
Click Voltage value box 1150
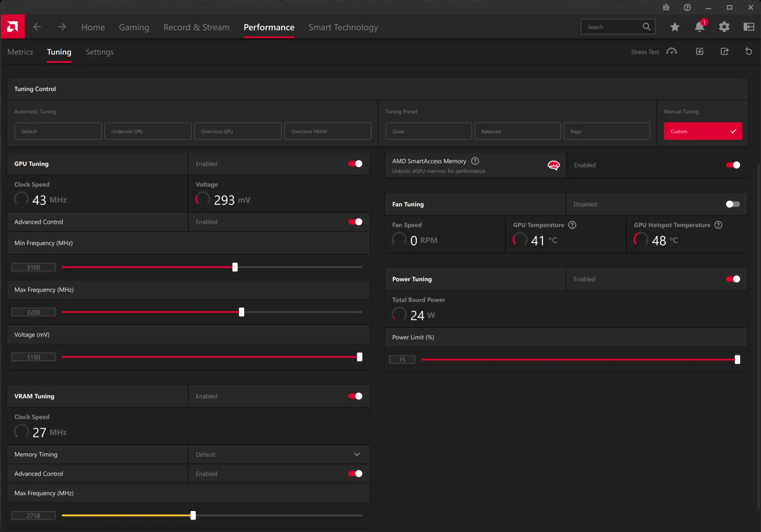(x=33, y=357)
